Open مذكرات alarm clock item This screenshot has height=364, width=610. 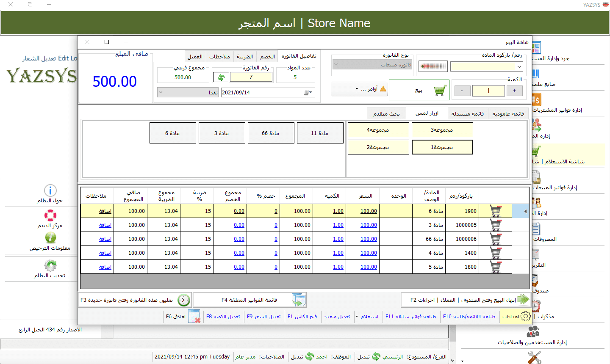click(536, 306)
